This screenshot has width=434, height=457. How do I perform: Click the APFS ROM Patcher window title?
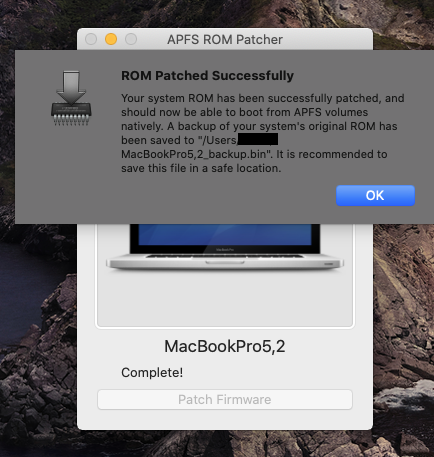click(x=225, y=39)
